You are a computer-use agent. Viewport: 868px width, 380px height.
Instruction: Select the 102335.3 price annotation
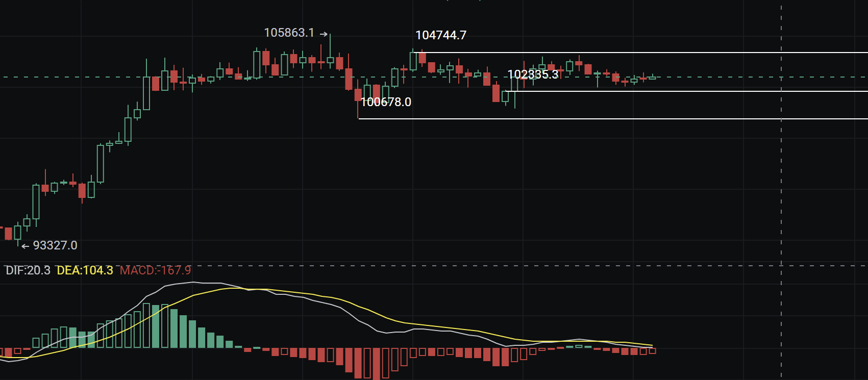coord(533,74)
